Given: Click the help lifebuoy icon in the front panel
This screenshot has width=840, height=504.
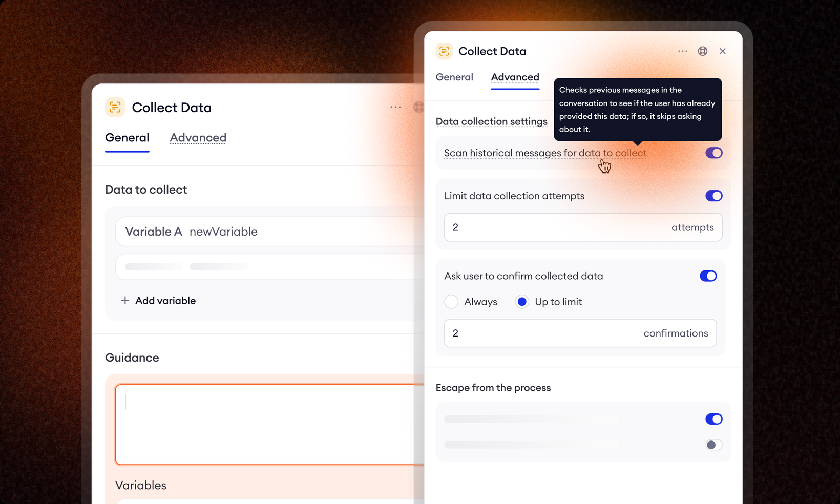Looking at the screenshot, I should [x=703, y=51].
